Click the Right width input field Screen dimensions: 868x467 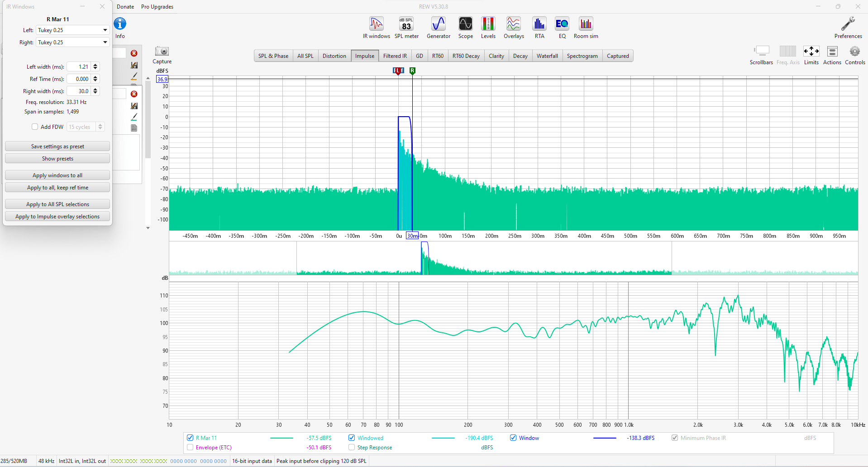(79, 91)
